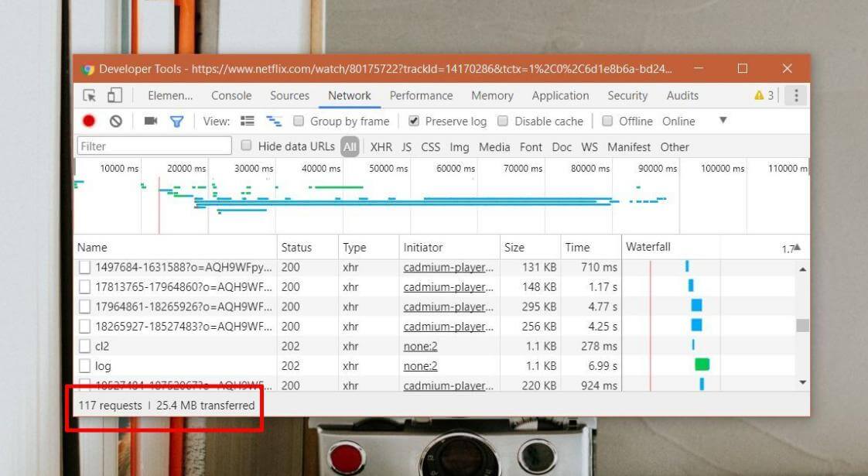Filter requests by WS
This screenshot has width=868, height=476.
[x=589, y=147]
